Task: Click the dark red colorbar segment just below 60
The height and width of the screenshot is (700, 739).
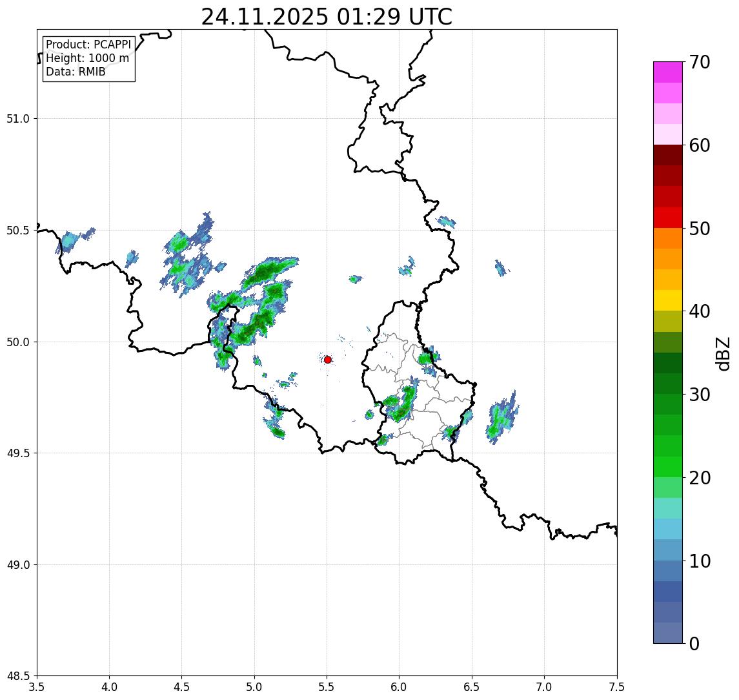Action: pos(668,155)
